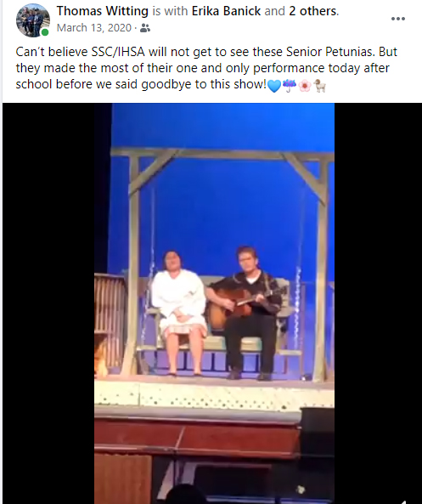422x504 pixels.
Task: Click the wooden swing frame top beam
Action: (x=222, y=153)
